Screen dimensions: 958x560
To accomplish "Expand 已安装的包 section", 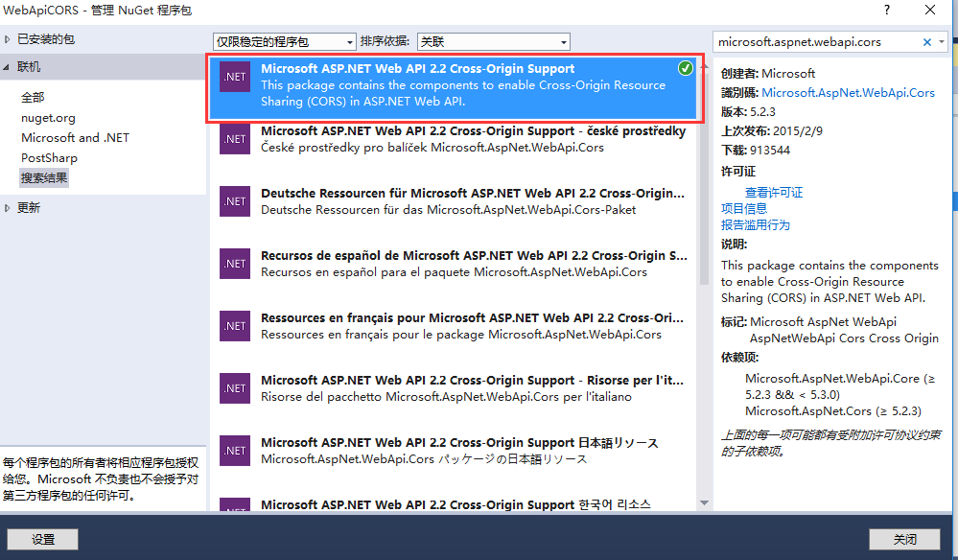I will click(x=8, y=39).
